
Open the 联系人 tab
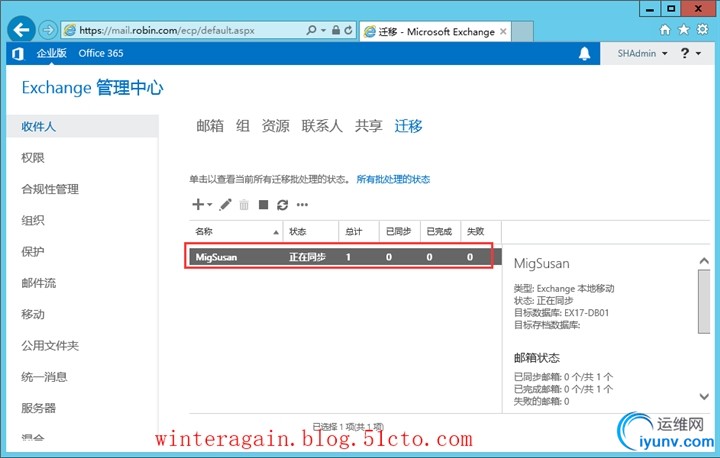click(322, 126)
